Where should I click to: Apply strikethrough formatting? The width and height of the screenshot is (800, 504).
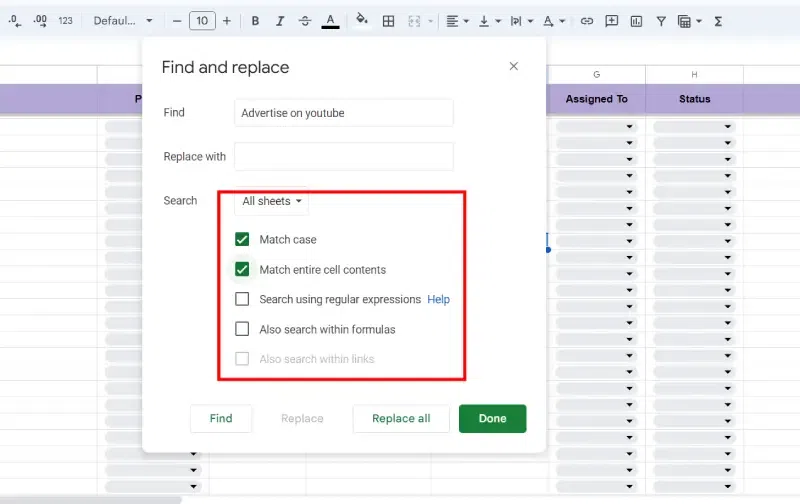coord(304,21)
